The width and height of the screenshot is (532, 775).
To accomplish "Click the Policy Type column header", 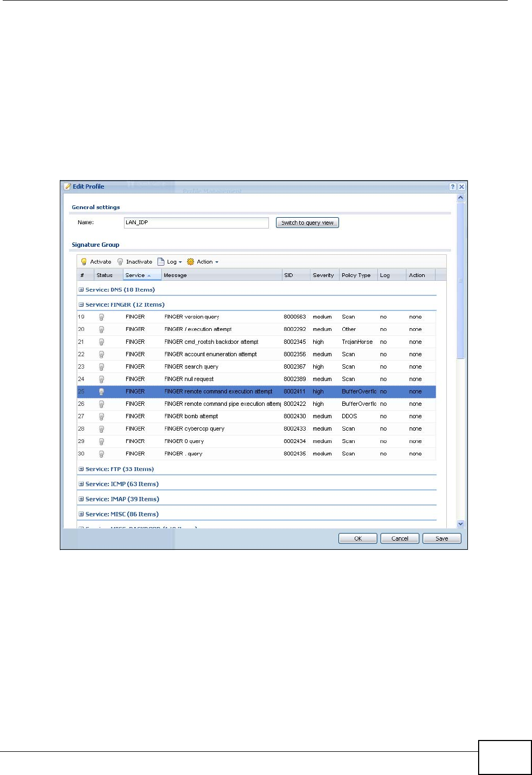I will [x=358, y=275].
